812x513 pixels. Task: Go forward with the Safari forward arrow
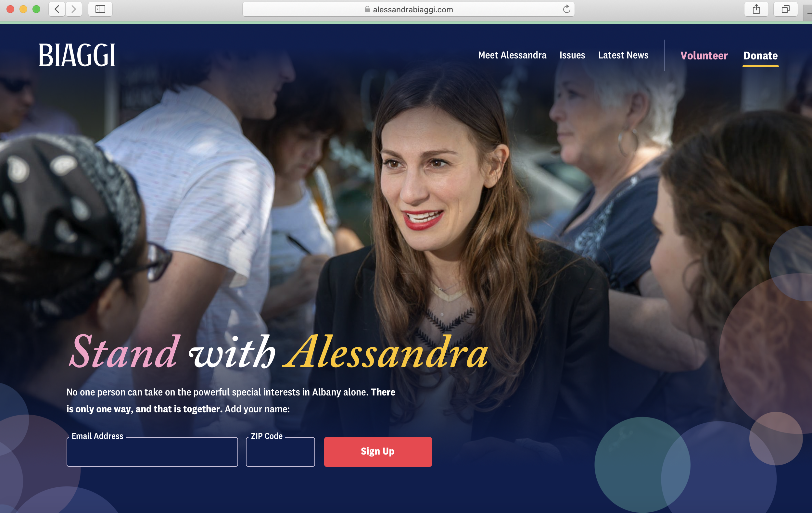pos(73,9)
